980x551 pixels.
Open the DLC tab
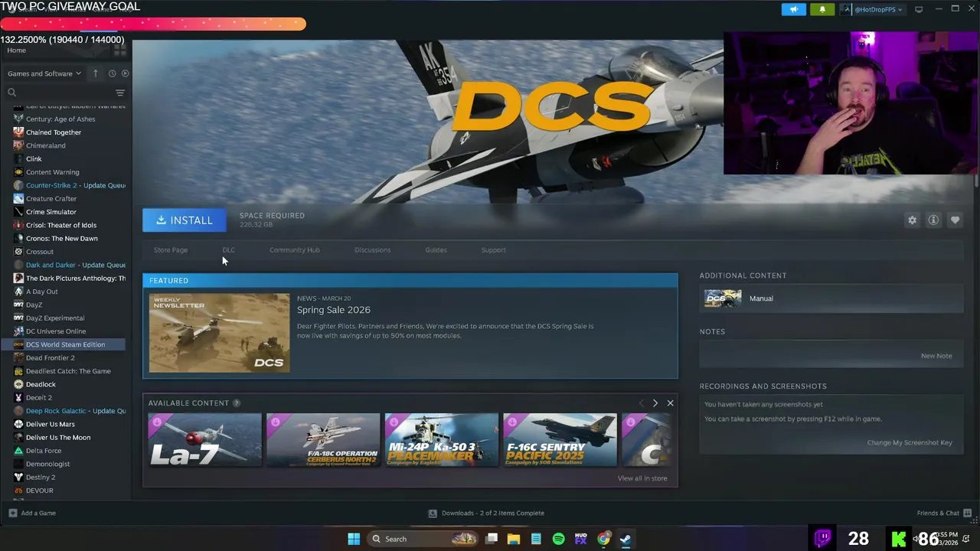tap(229, 250)
